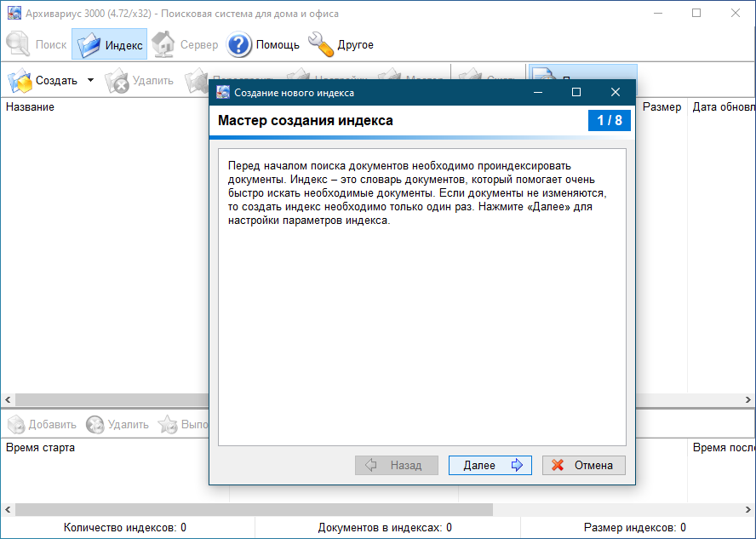Cancel the wizard with Отмена button
The height and width of the screenshot is (539, 756).
coord(583,465)
